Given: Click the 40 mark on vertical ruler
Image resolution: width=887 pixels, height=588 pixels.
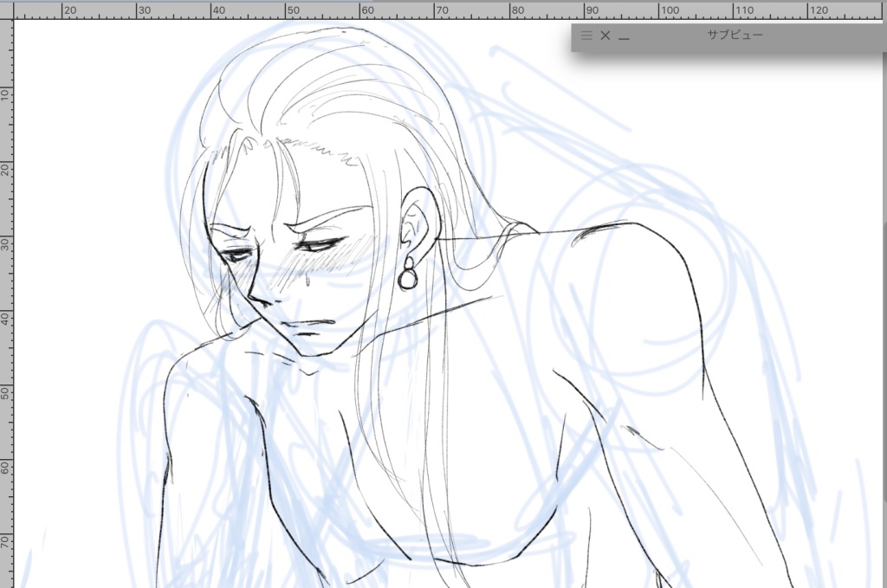Looking at the screenshot, I should (x=6, y=317).
